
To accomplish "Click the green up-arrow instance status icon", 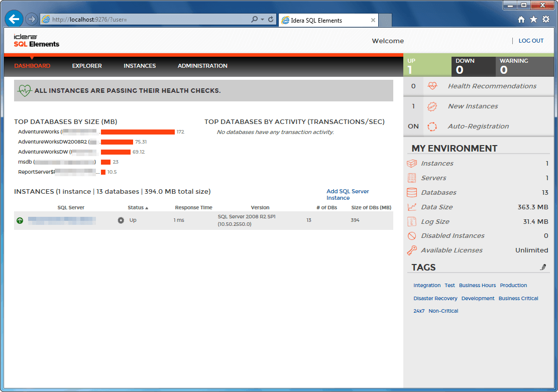I will (x=20, y=220).
